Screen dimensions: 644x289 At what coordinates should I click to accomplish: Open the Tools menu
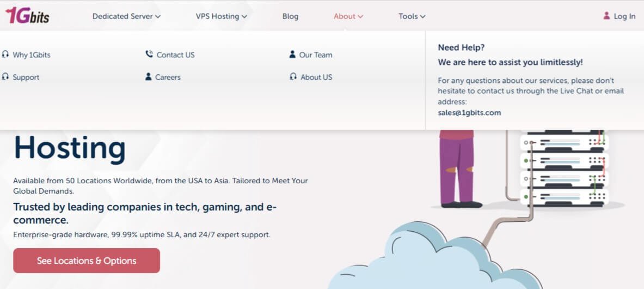pos(412,16)
